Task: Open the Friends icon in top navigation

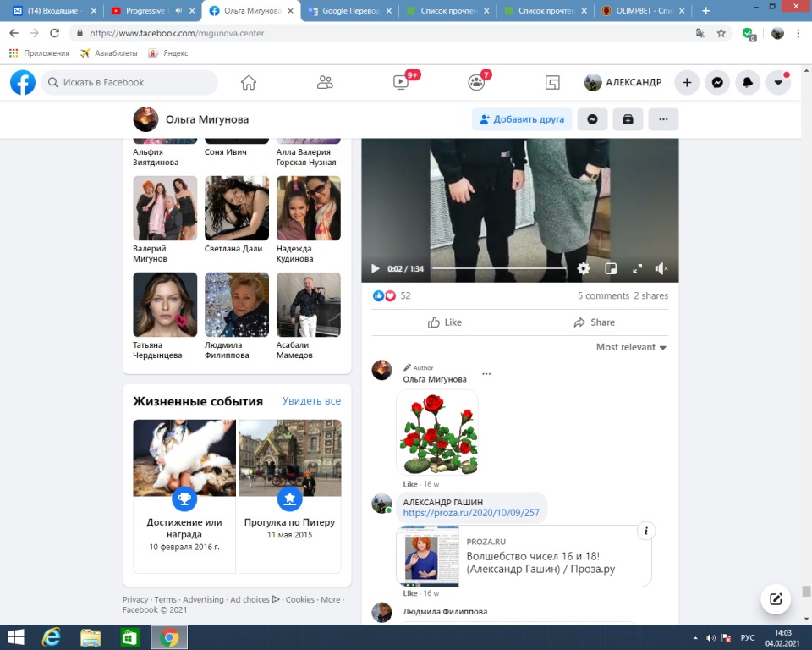Action: pos(325,82)
